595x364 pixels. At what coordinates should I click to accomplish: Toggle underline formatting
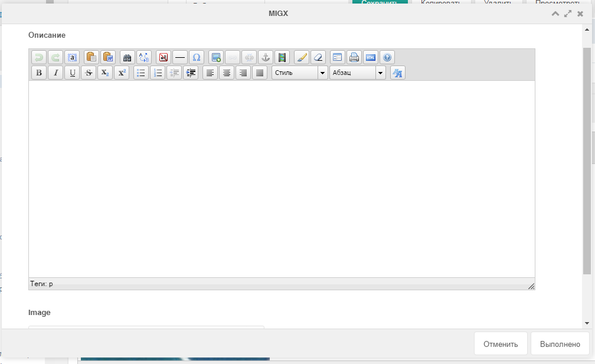[x=72, y=73]
